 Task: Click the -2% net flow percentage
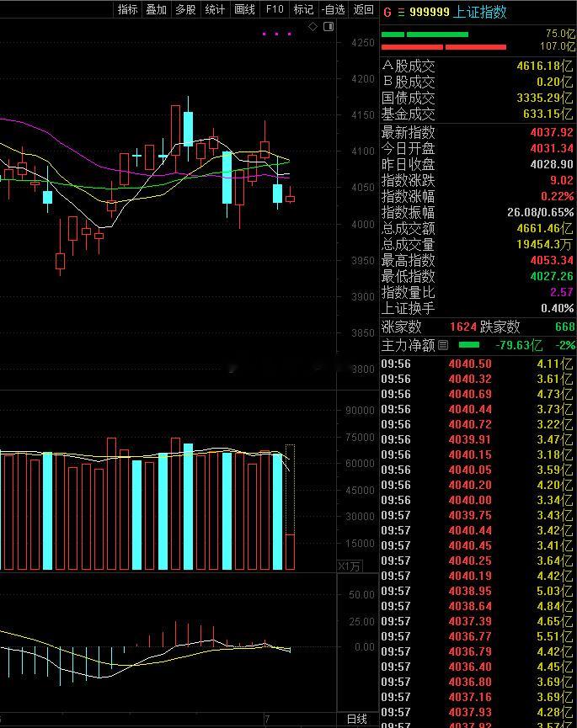pyautogui.click(x=565, y=345)
